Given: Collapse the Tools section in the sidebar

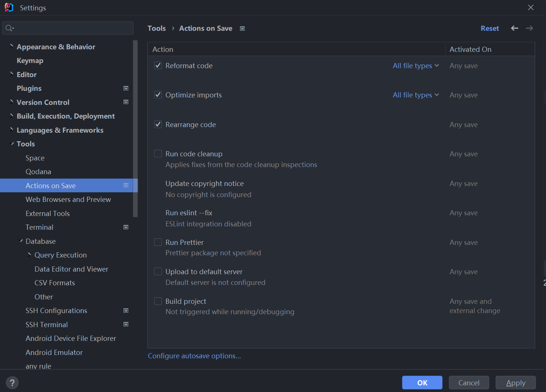Looking at the screenshot, I should click(11, 144).
